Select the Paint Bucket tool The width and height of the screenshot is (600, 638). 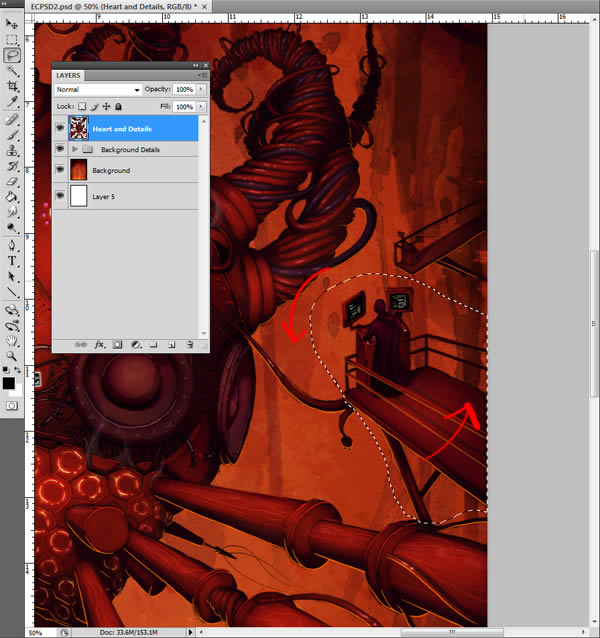point(11,197)
